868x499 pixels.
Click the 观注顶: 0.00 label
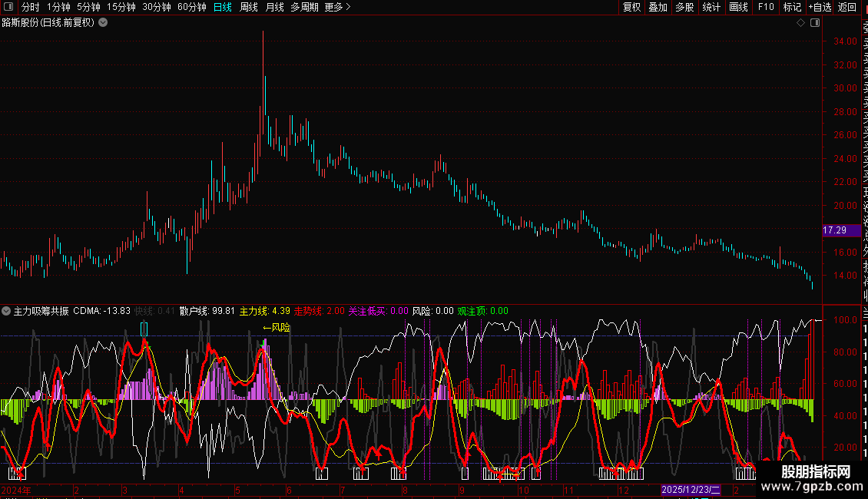point(482,311)
